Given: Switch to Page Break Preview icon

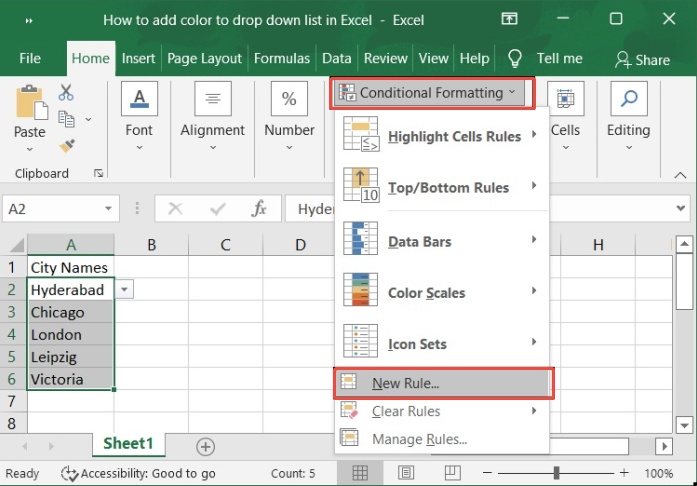Looking at the screenshot, I should [x=452, y=473].
